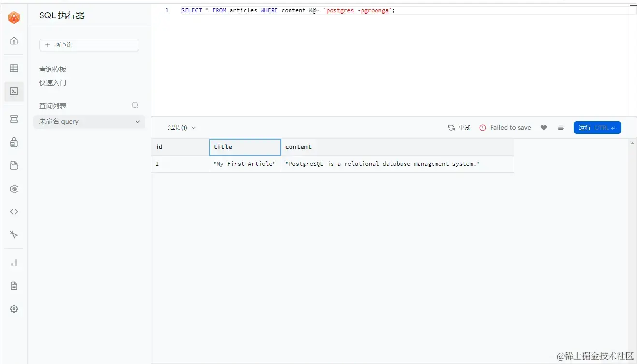Select the tables icon in the sidebar
The height and width of the screenshot is (364, 637).
[x=14, y=68]
